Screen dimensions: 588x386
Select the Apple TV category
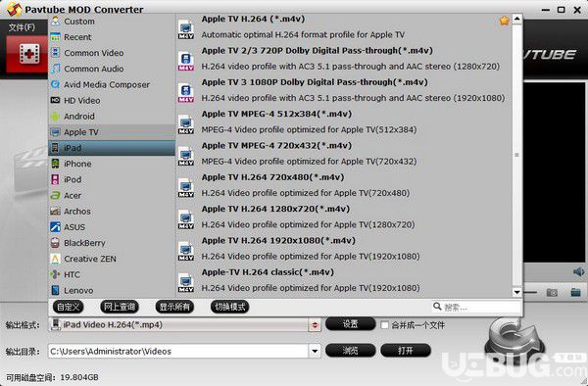click(x=112, y=132)
